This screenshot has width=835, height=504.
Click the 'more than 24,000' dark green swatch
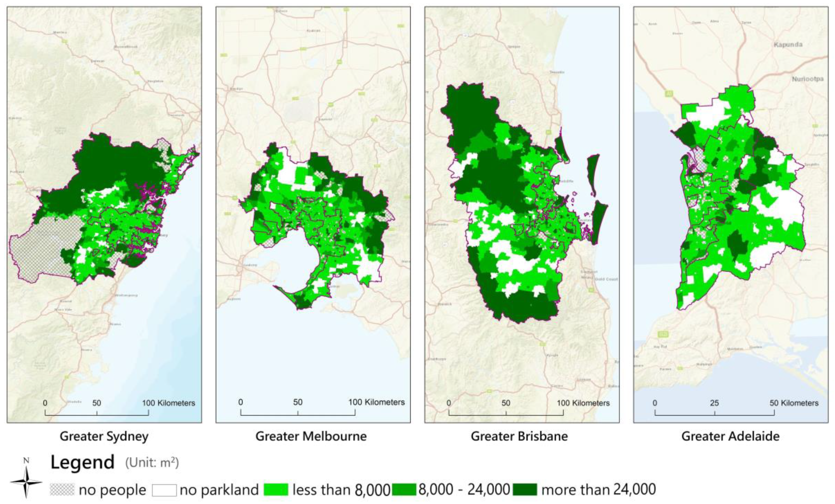click(525, 489)
